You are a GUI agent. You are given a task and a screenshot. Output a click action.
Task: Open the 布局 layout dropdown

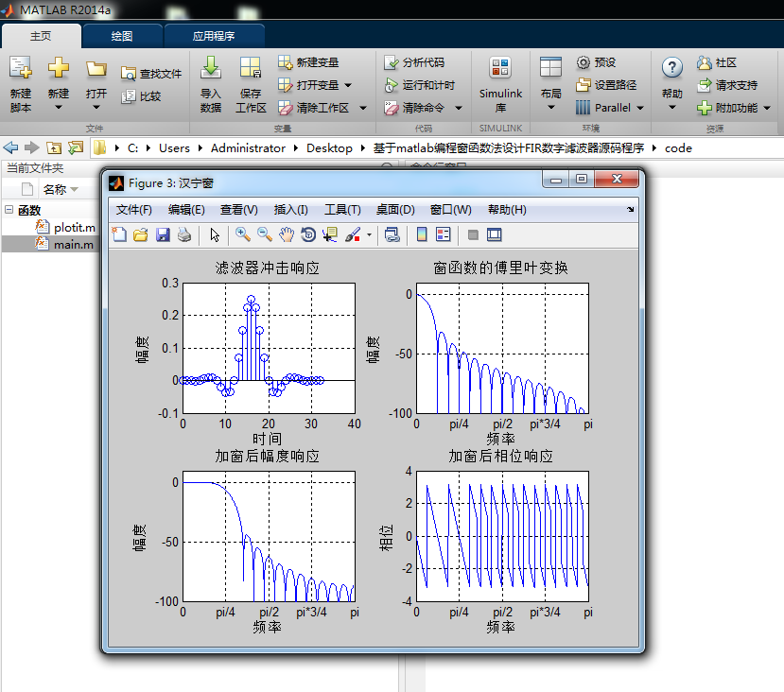pos(551,84)
